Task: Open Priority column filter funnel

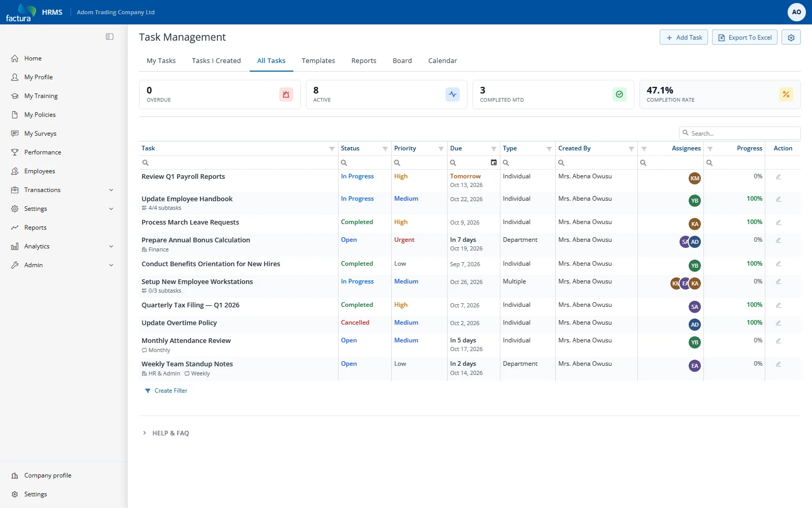Action: click(x=441, y=149)
